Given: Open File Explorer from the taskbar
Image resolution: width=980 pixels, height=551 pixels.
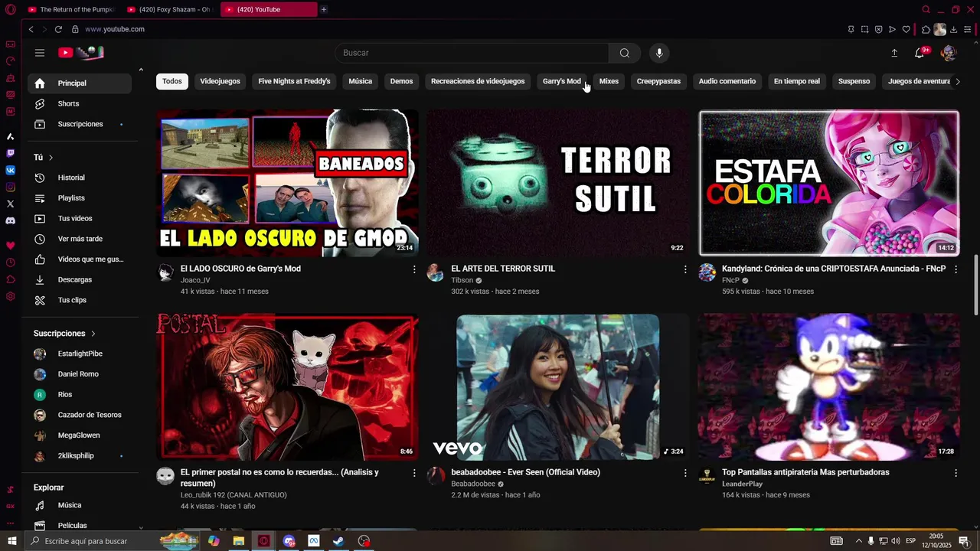Looking at the screenshot, I should pos(238,541).
